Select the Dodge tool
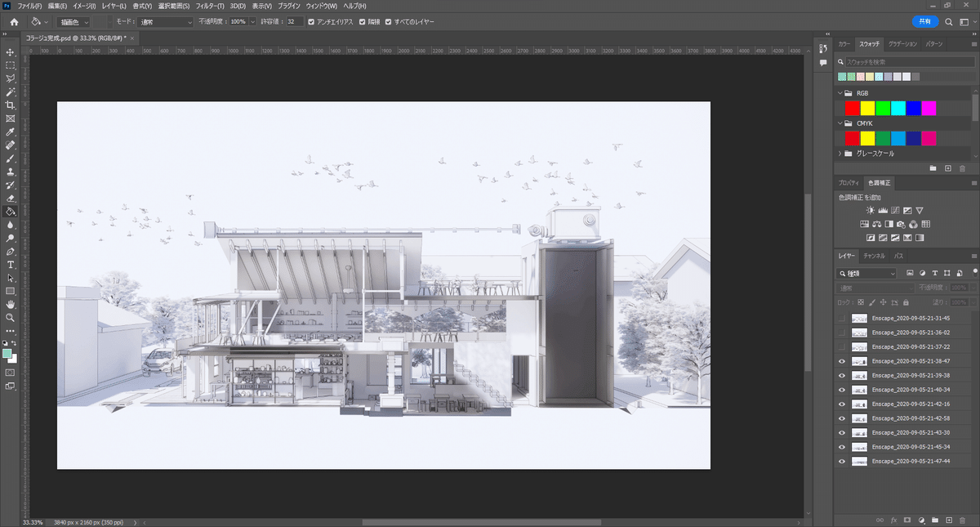 point(11,238)
